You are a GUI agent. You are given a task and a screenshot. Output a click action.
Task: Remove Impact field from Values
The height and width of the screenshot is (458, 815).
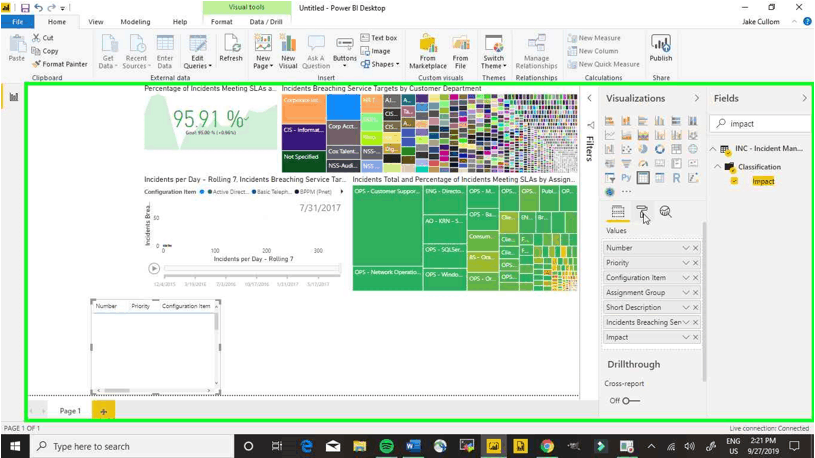click(x=695, y=337)
